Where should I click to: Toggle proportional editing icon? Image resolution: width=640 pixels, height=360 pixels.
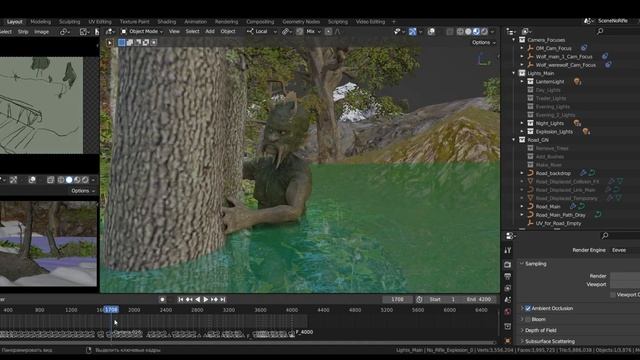pyautogui.click(x=328, y=31)
